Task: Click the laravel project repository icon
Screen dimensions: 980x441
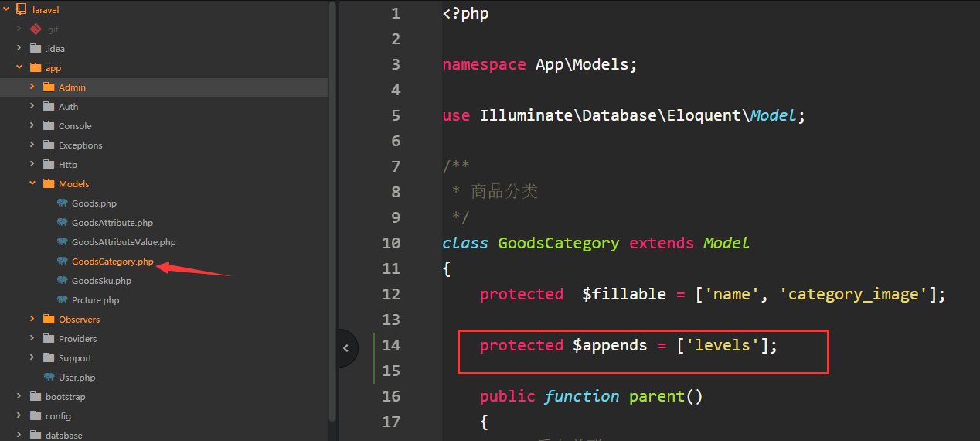Action: pyautogui.click(x=22, y=10)
